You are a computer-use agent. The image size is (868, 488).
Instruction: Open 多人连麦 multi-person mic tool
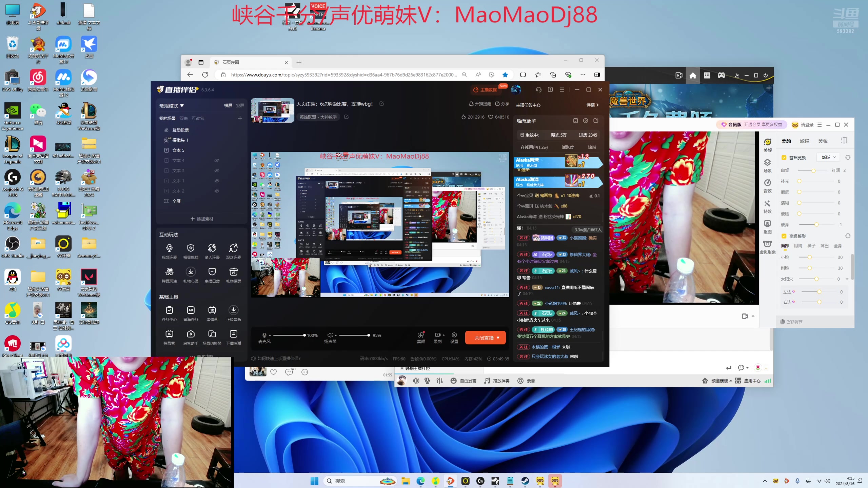pos(212,251)
